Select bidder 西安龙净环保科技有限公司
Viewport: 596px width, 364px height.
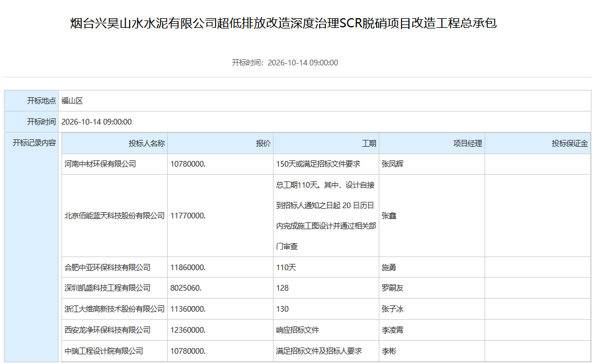coord(107,330)
